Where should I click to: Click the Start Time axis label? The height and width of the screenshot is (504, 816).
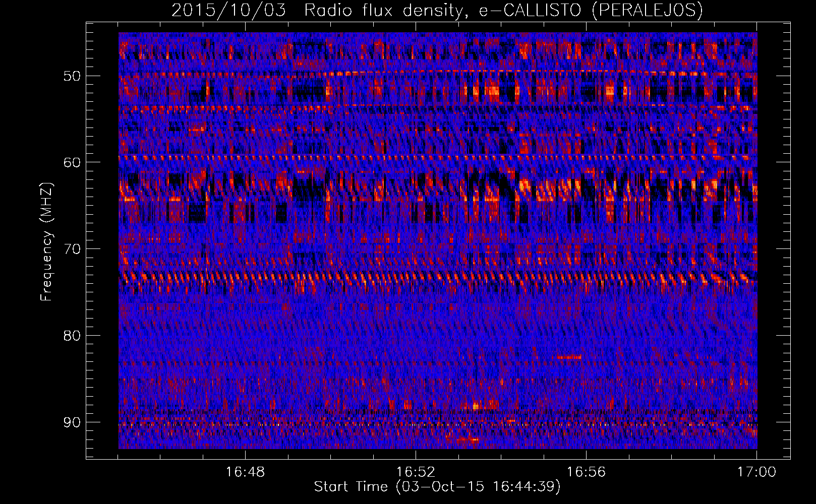tap(437, 487)
